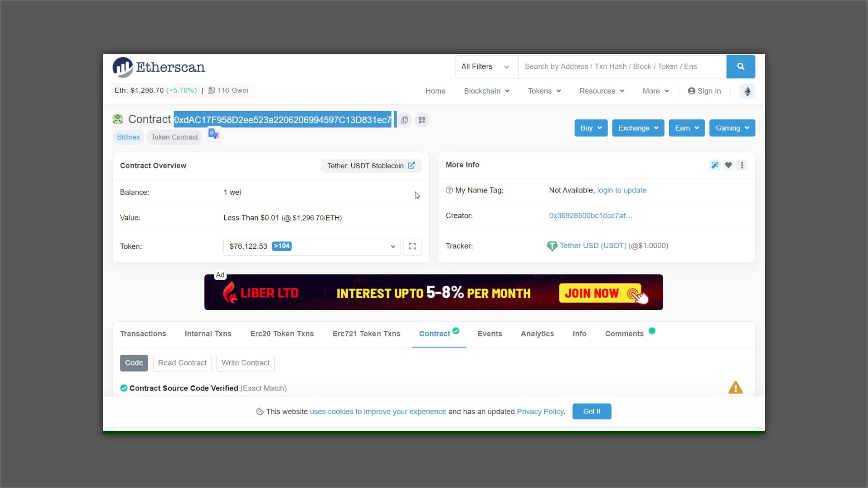This screenshot has width=868, height=488.
Task: Expand the Token holdings $76,122.53 dropdown
Action: (311, 246)
